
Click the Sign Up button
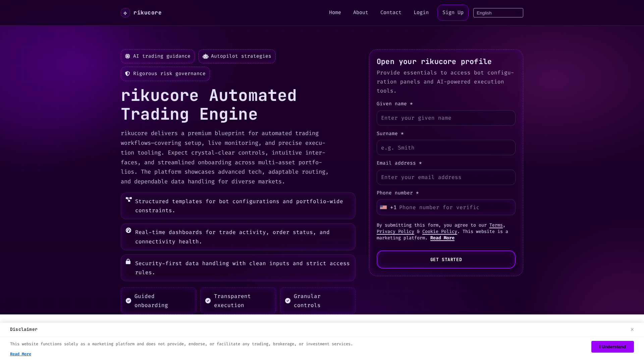click(453, 13)
